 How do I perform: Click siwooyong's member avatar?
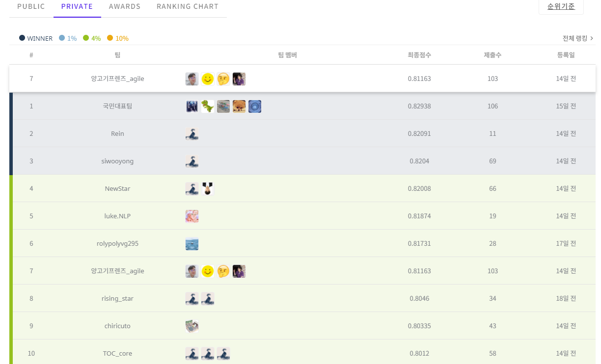click(x=192, y=161)
